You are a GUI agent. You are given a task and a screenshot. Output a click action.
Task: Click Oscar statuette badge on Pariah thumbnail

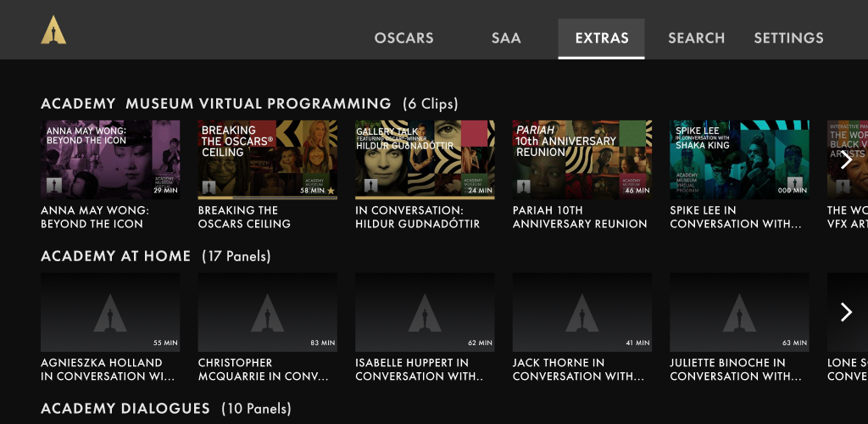[523, 186]
